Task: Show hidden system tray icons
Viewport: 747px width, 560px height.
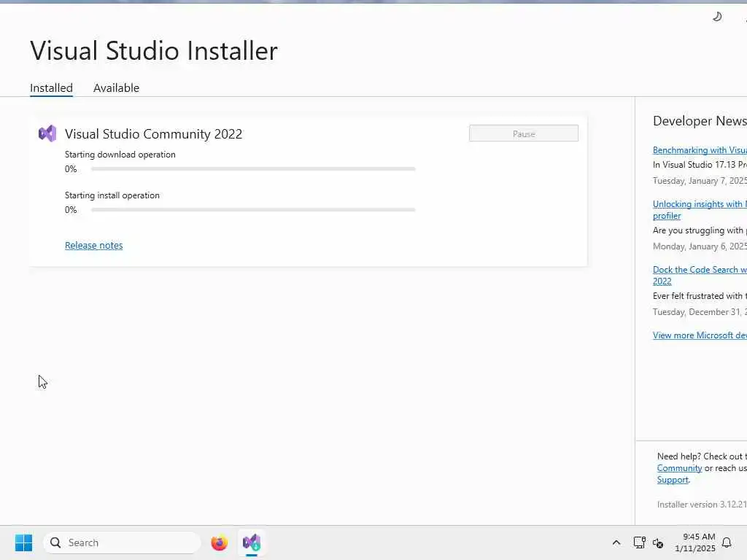Action: click(x=616, y=542)
